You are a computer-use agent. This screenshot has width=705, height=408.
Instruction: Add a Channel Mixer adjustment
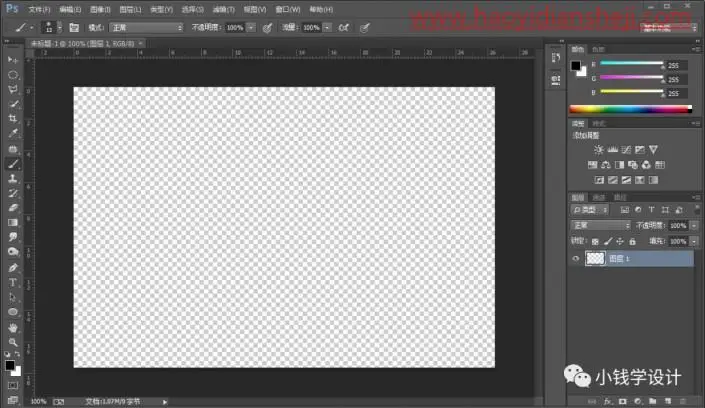[x=646, y=165]
